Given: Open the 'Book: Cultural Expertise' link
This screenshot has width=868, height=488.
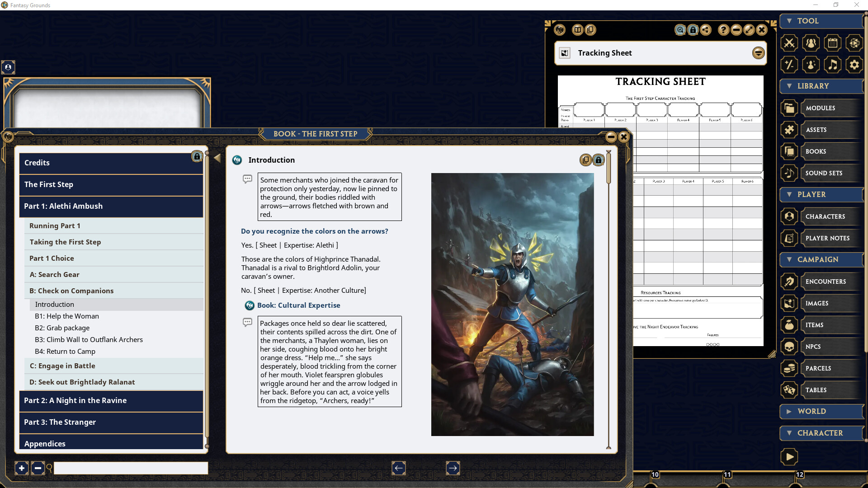Looking at the screenshot, I should click(298, 305).
